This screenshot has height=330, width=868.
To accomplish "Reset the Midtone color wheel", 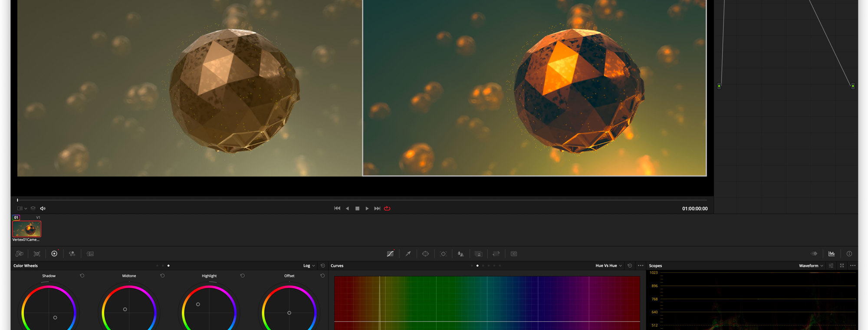I will click(162, 276).
